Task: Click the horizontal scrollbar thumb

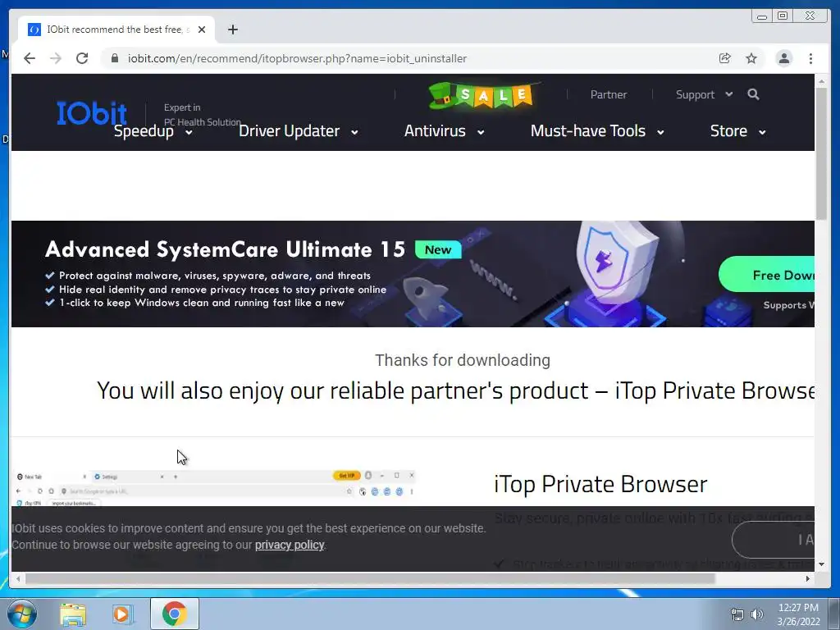Action: [370, 578]
